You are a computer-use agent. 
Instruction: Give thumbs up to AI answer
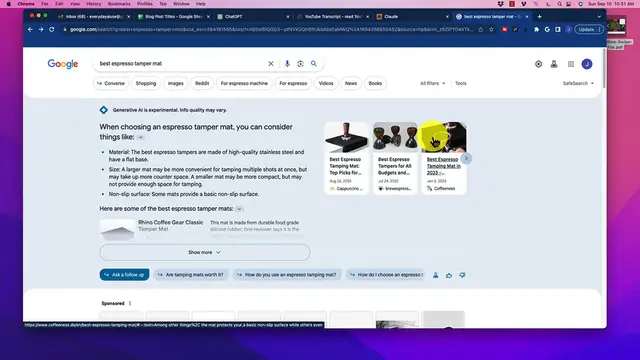449,276
